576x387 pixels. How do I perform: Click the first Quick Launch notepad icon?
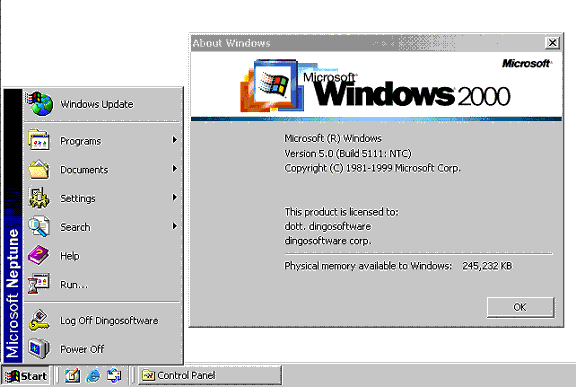(72, 376)
